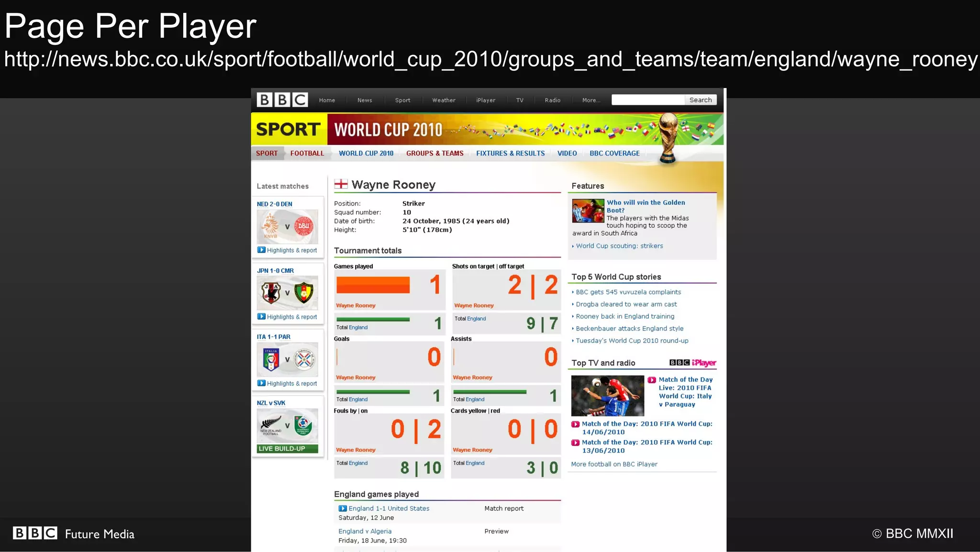The width and height of the screenshot is (980, 552).
Task: Click pink play icon for 13/06/2010 episode
Action: tap(576, 442)
